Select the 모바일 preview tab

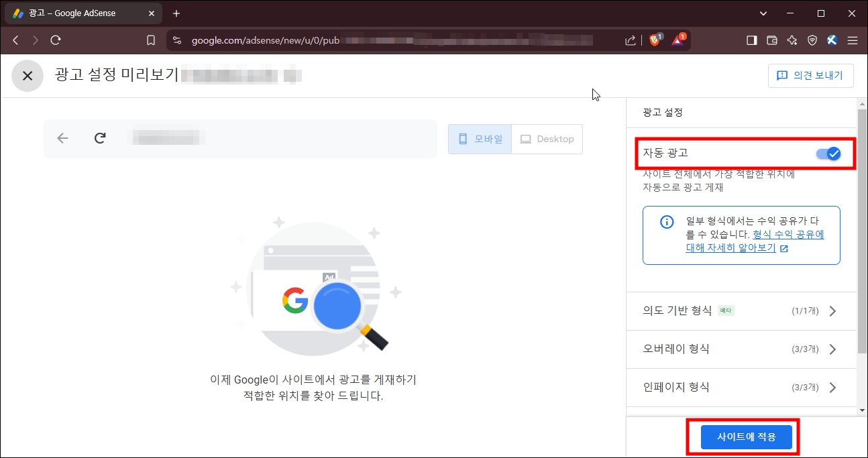(480, 138)
